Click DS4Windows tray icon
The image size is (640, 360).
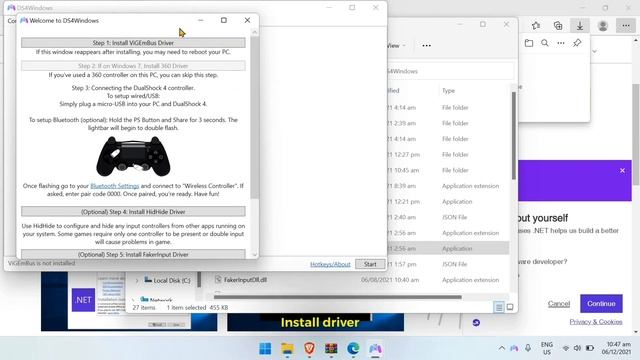tap(514, 348)
